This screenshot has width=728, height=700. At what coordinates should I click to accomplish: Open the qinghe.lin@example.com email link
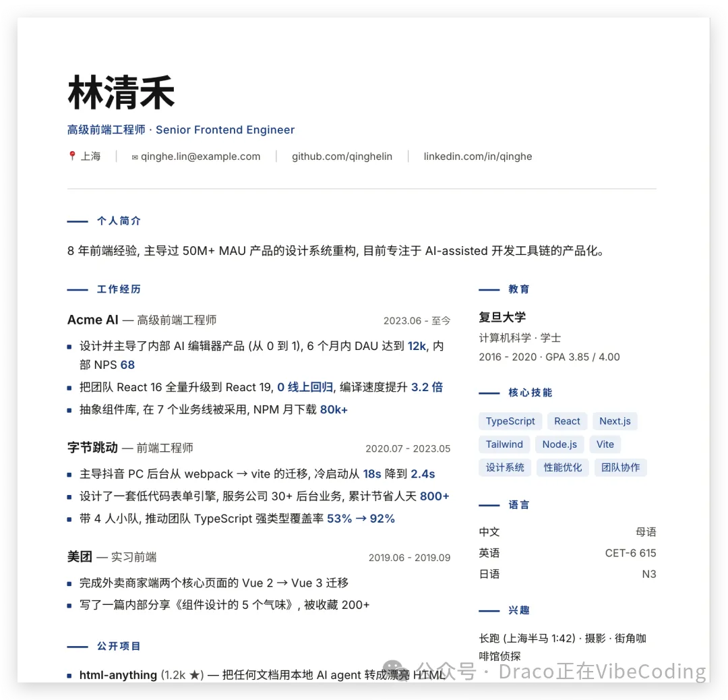(201, 156)
